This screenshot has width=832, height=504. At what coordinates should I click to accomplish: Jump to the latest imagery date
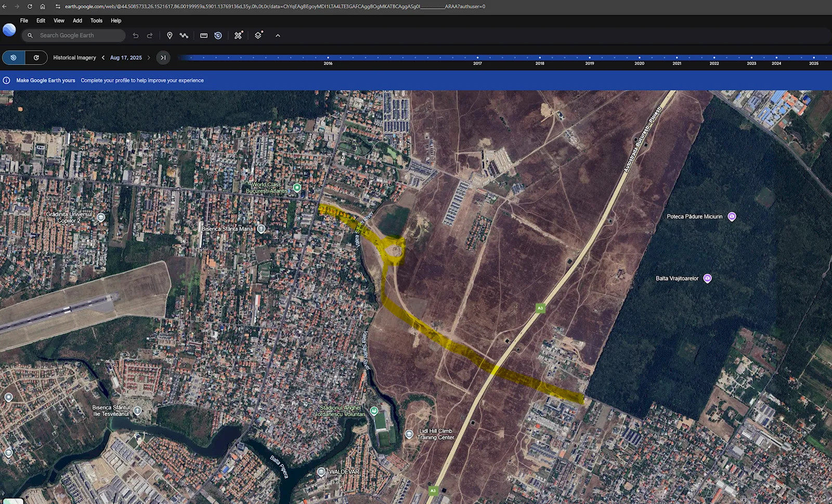pos(163,58)
